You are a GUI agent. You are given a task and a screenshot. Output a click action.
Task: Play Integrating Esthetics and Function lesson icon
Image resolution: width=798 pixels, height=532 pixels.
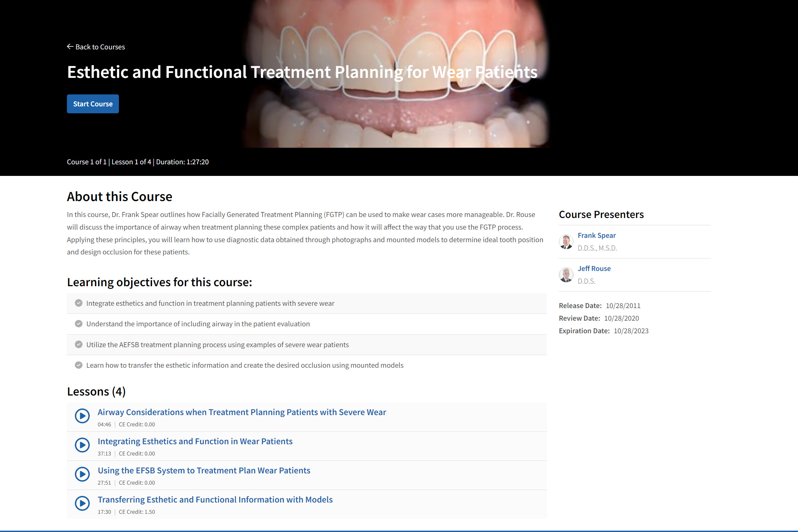tap(82, 445)
